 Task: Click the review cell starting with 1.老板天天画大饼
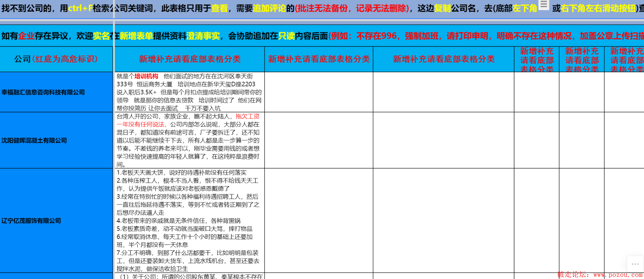pos(189,221)
